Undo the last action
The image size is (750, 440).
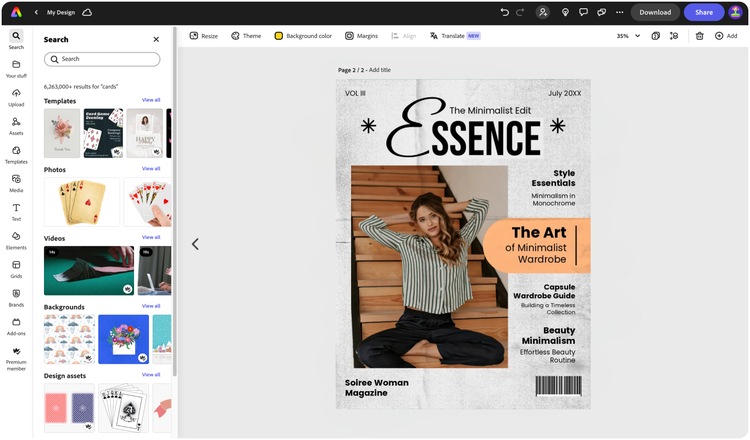tap(504, 12)
